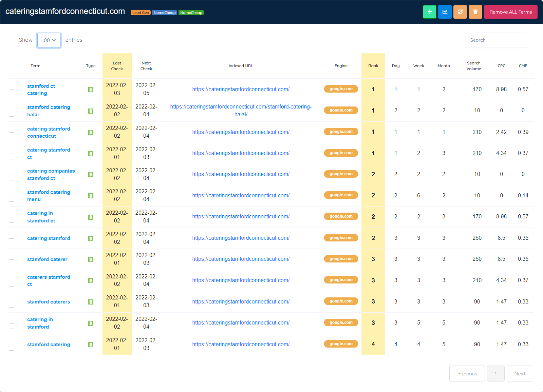Click the green NameCheap tag

point(191,13)
